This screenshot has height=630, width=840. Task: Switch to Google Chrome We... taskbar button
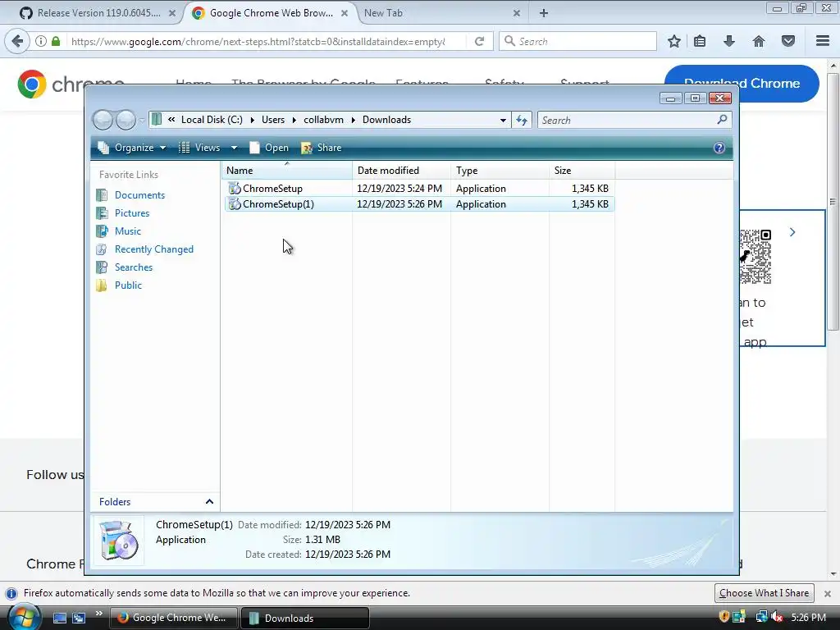(174, 618)
